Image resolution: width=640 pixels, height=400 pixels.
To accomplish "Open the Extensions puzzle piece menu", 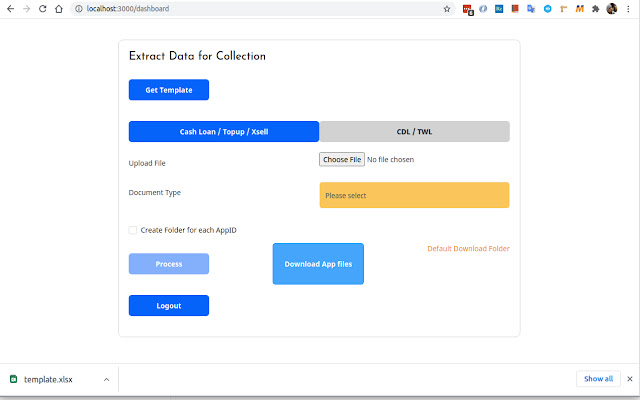I will tap(596, 9).
